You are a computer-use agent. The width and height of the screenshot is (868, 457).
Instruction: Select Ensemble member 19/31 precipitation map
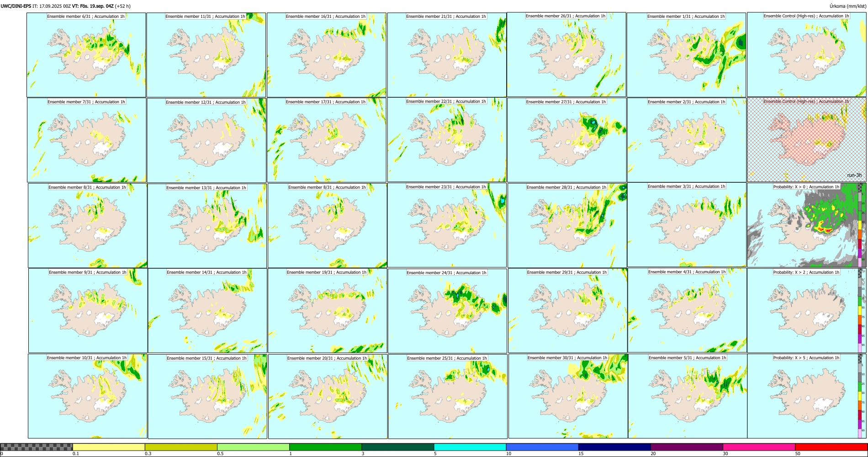328,311
